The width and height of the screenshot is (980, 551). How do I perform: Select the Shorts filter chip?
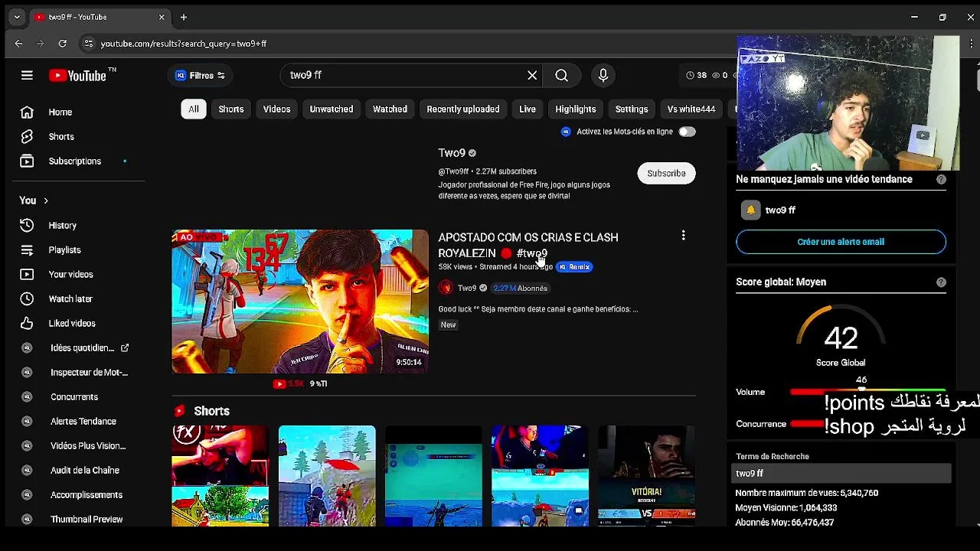click(x=231, y=109)
